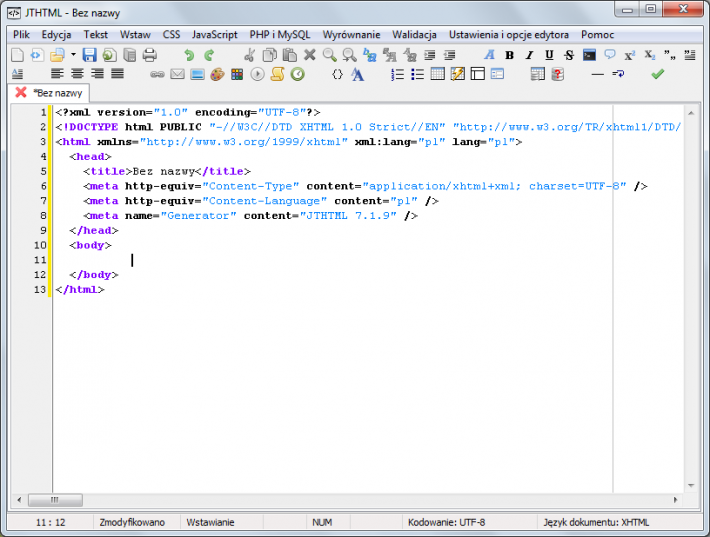Click the horizontal scrollbar thumb

point(55,500)
